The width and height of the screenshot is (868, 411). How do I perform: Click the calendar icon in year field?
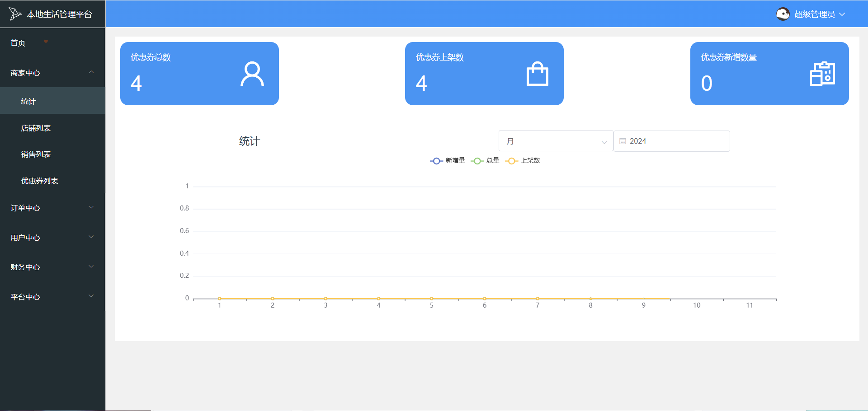point(623,141)
